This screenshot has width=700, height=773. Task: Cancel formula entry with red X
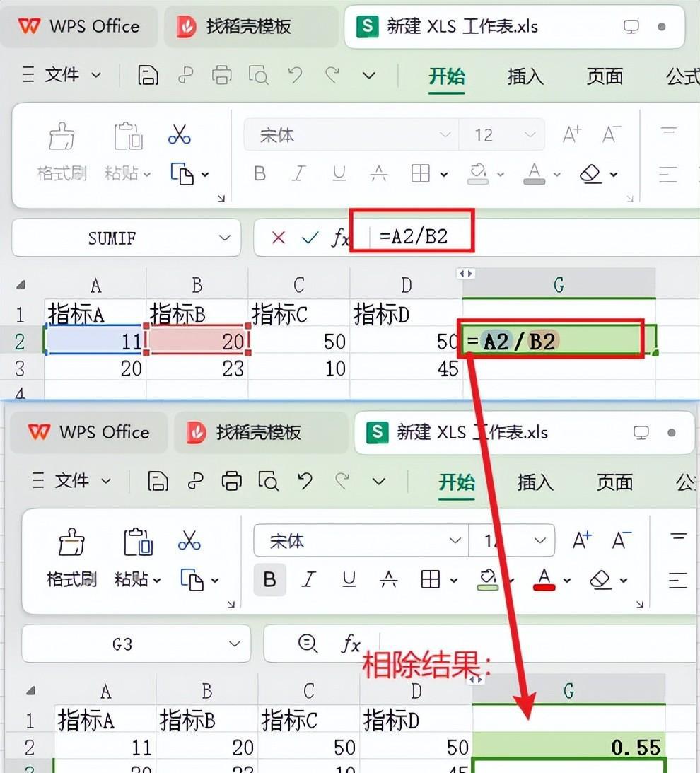pyautogui.click(x=278, y=238)
